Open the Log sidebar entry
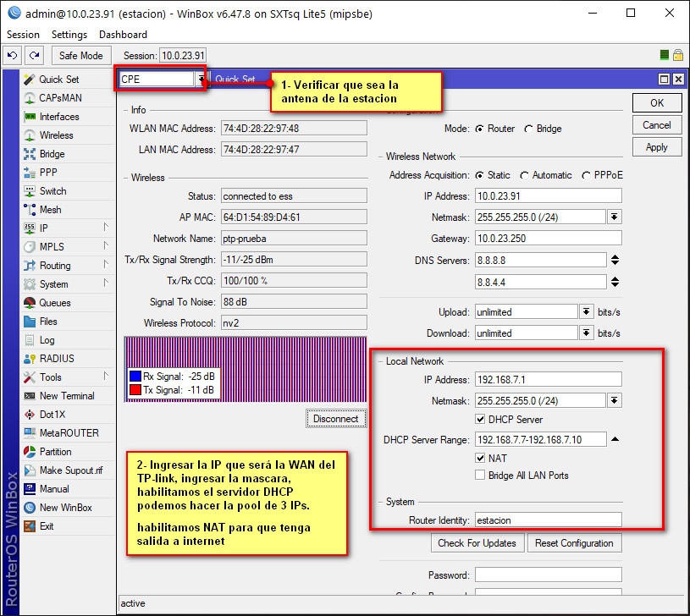The image size is (690, 616). 47,340
